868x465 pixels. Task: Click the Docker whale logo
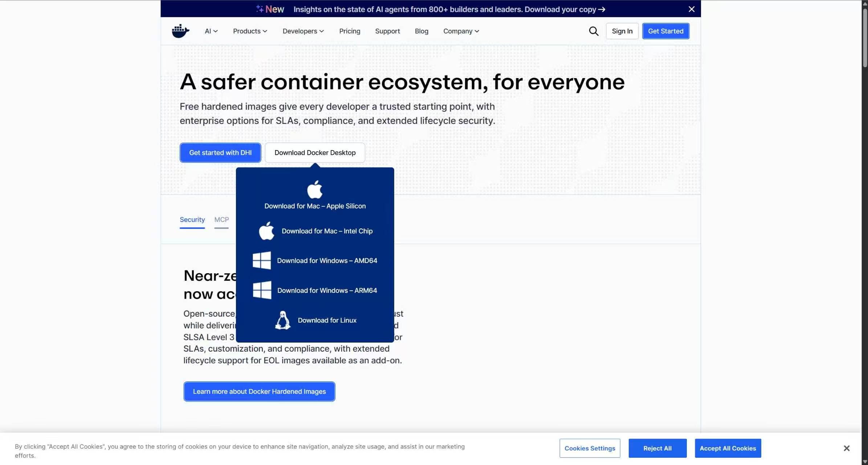(x=180, y=31)
